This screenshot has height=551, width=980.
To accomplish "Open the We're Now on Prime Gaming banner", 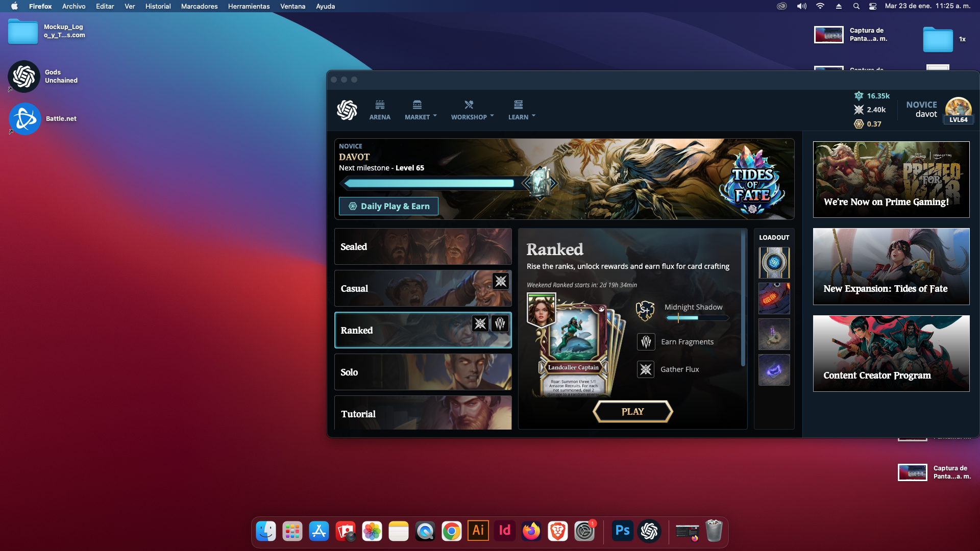I will coord(891,180).
